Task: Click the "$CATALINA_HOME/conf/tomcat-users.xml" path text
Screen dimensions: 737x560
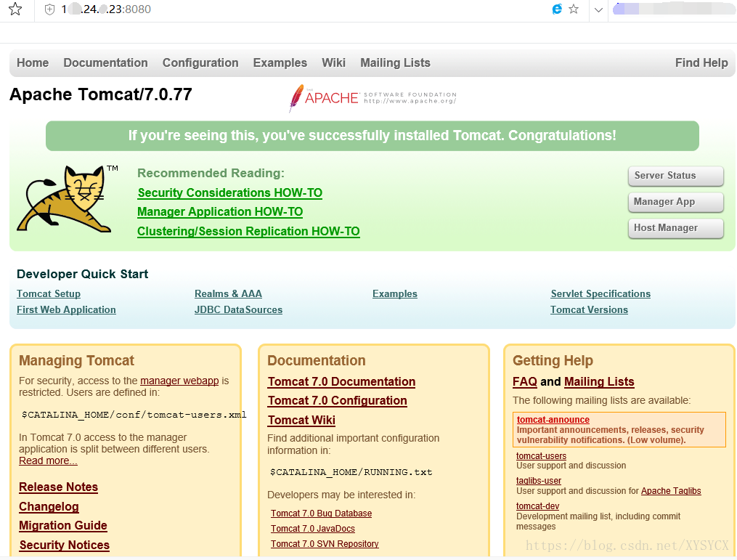Action: pos(134,415)
